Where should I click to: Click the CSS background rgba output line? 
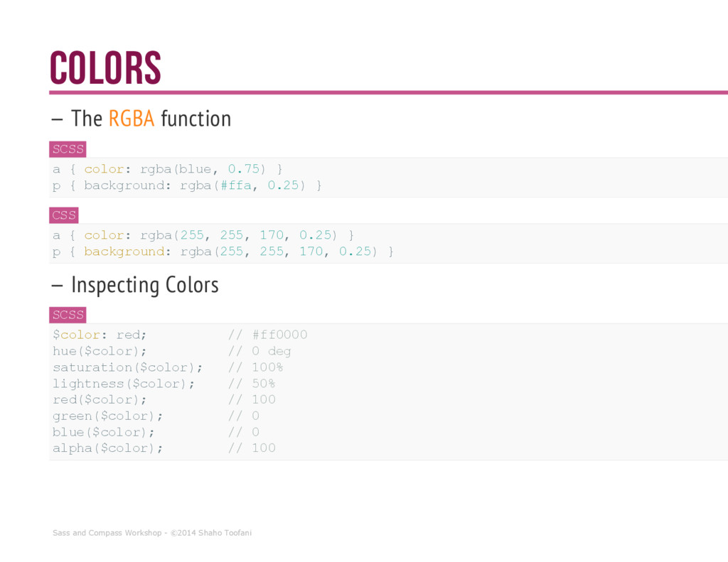pyautogui.click(x=223, y=252)
